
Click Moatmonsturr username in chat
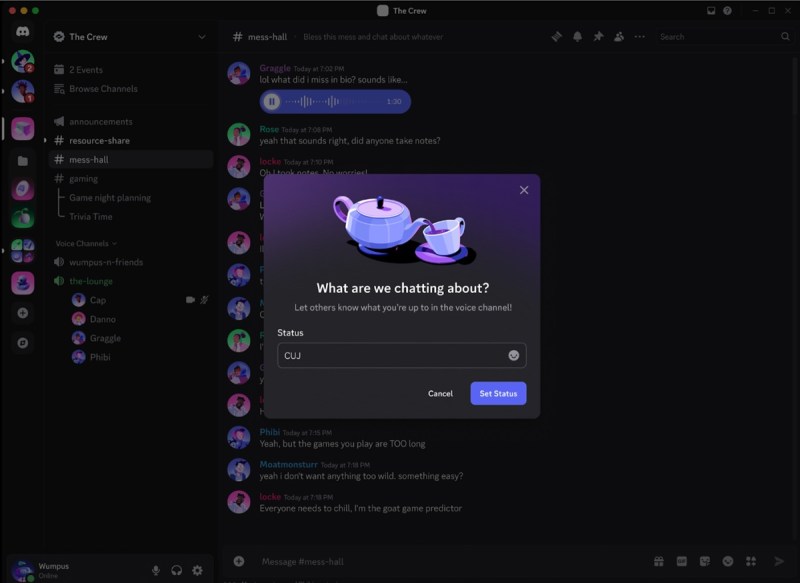[288, 465]
